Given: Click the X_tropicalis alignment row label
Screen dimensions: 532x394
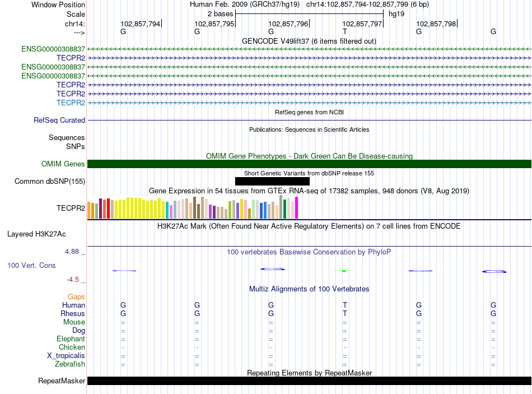Looking at the screenshot, I should (x=66, y=356).
